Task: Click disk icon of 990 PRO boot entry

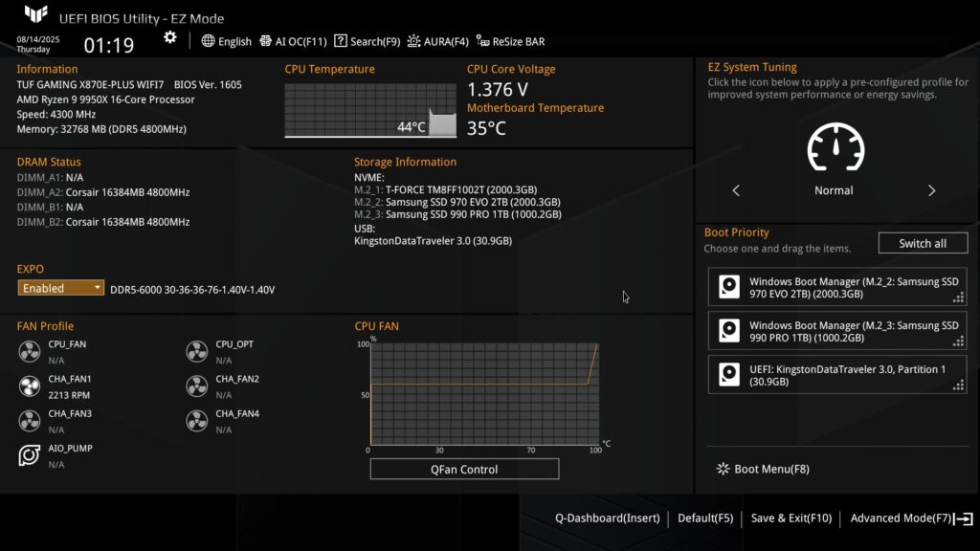Action: pos(729,330)
